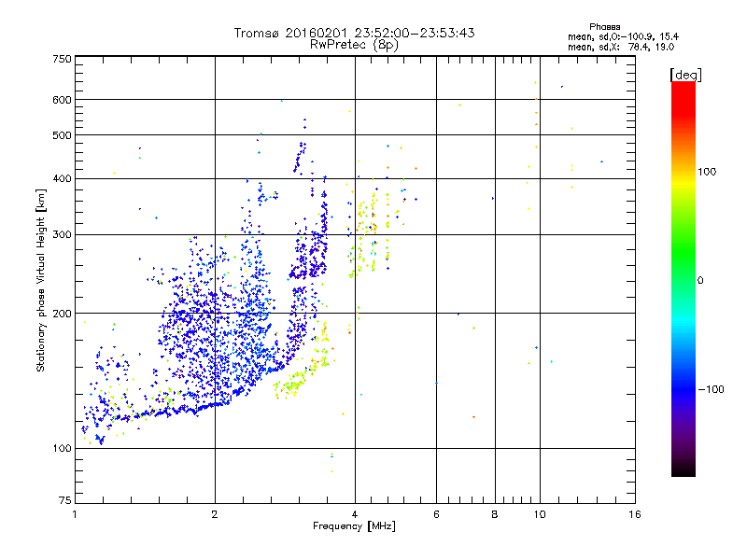The width and height of the screenshot is (747, 560).
Task: Click the x-axis label '10'
Action: coord(540,514)
